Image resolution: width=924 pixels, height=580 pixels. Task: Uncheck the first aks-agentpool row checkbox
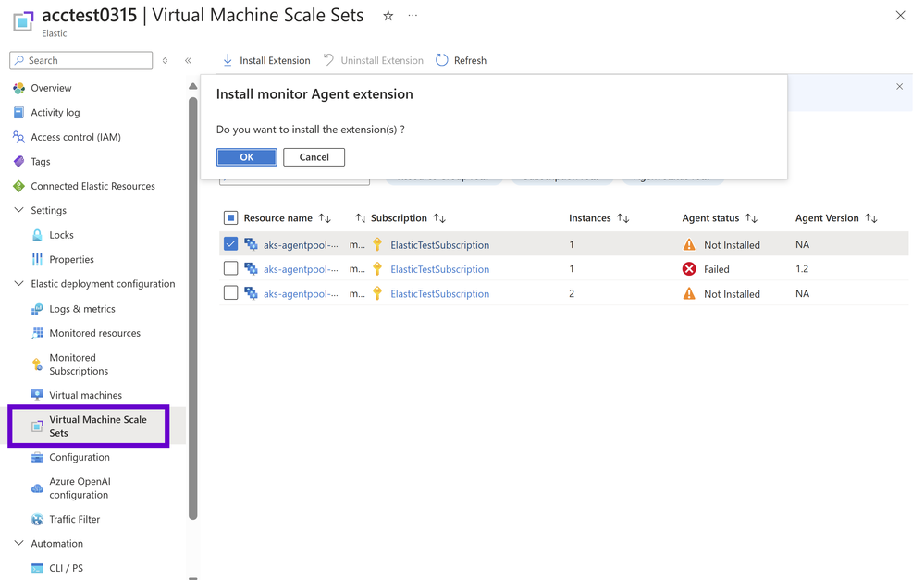231,244
